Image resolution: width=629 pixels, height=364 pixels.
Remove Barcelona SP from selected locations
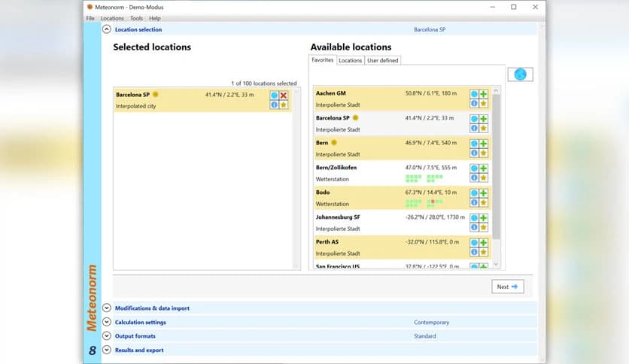tap(284, 96)
